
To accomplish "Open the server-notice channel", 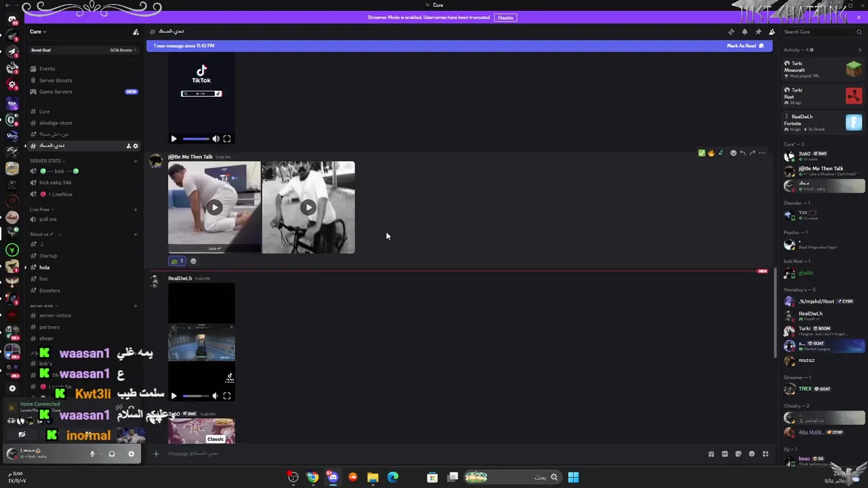I will click(55, 315).
